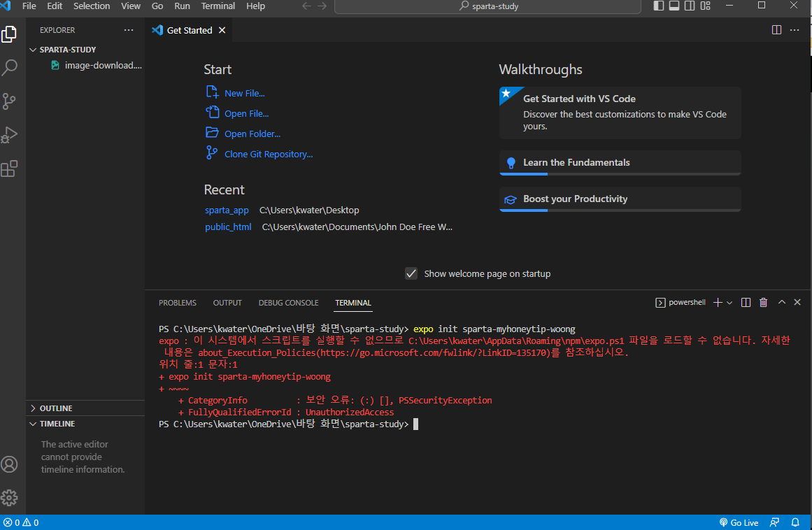
Task: Open the Selection menu
Action: pos(92,6)
